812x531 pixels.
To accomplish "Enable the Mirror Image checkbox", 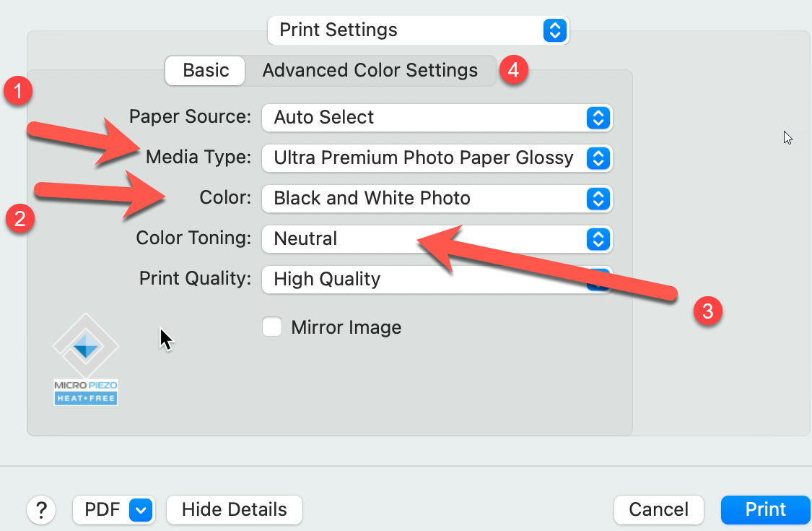I will pos(272,327).
